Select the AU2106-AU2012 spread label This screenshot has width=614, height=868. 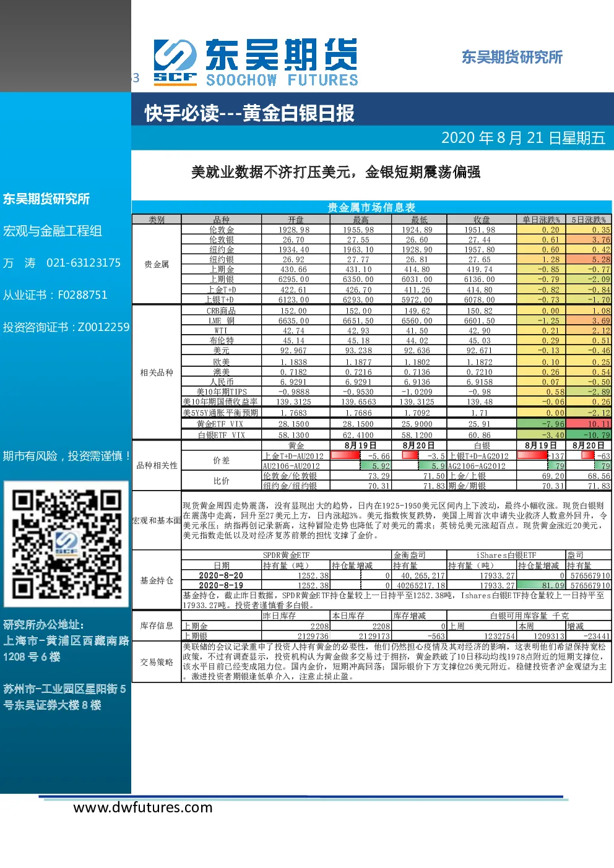[292, 466]
